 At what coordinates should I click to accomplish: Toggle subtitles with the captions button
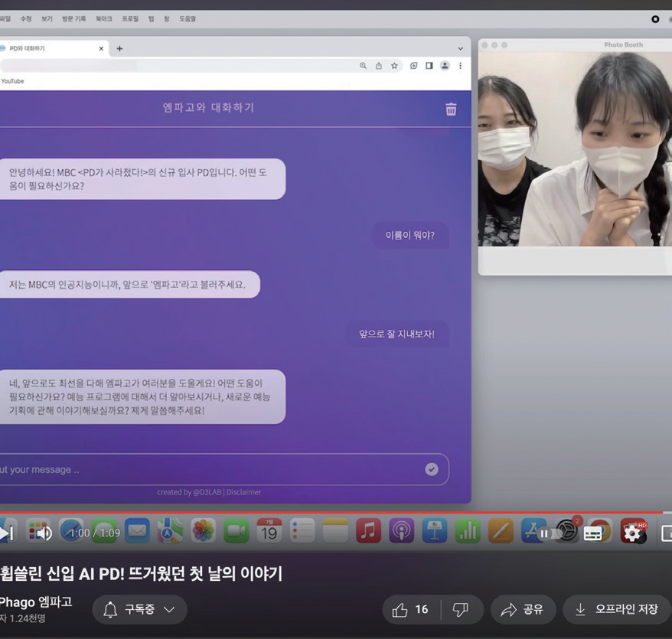(592, 533)
